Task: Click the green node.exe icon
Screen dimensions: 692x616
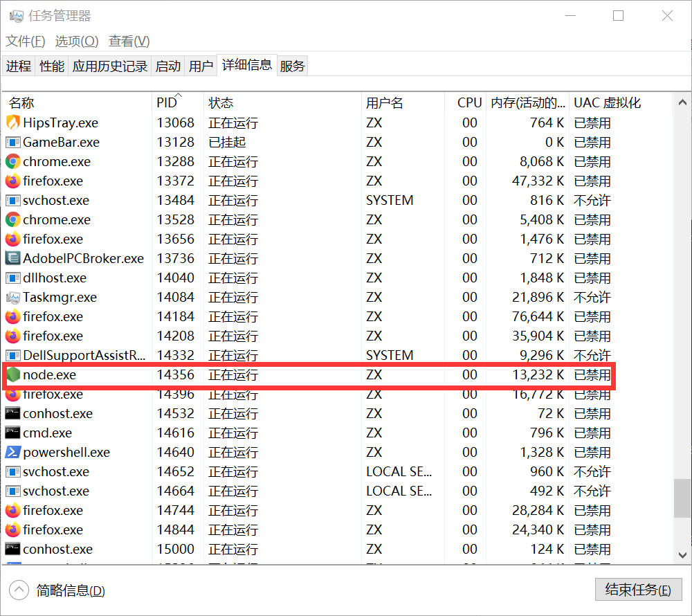Action: click(x=13, y=374)
